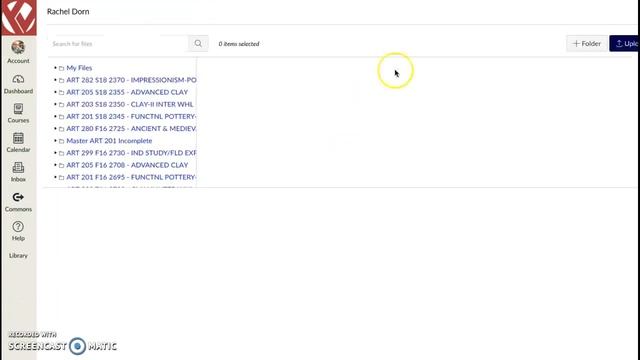The image size is (640, 360).
Task: Open ART 282 S18 2370 IMPRESSIONISM folder
Action: [131, 80]
